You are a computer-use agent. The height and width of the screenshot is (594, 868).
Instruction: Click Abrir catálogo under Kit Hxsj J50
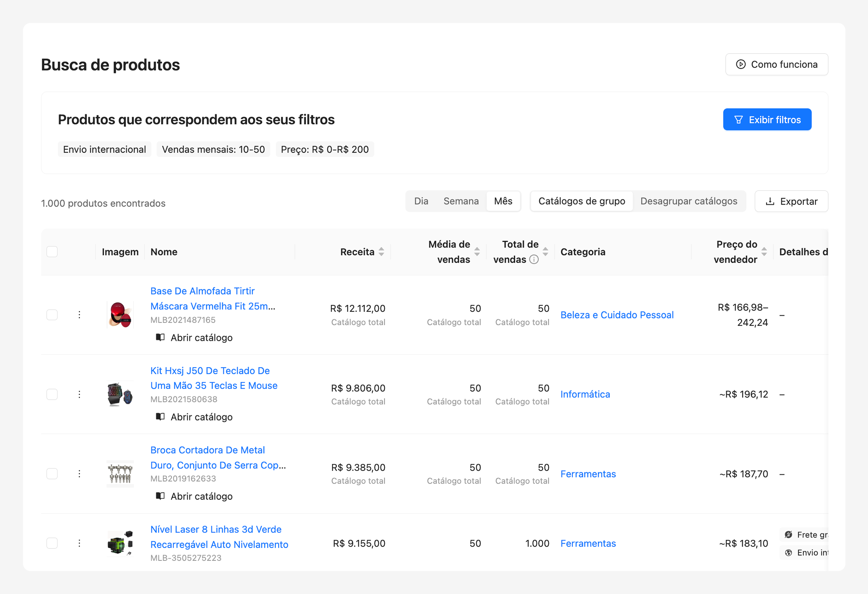coord(201,417)
